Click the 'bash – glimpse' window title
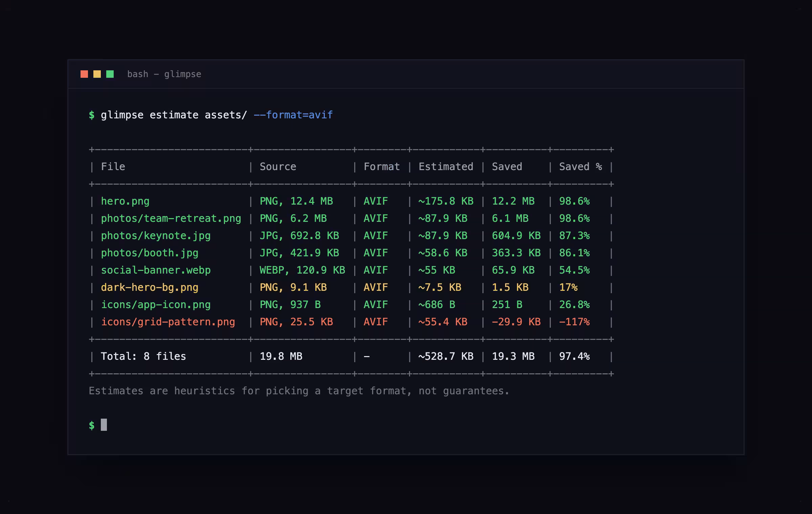The height and width of the screenshot is (514, 812). (x=164, y=74)
